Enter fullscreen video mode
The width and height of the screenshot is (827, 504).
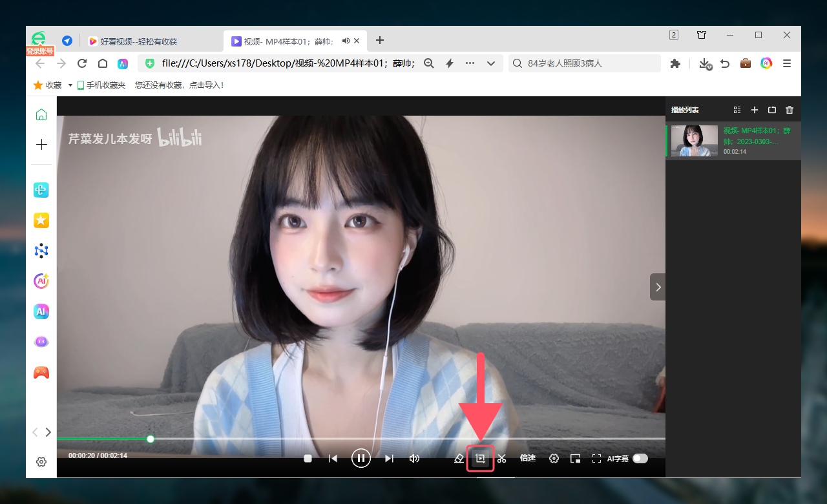coord(597,458)
